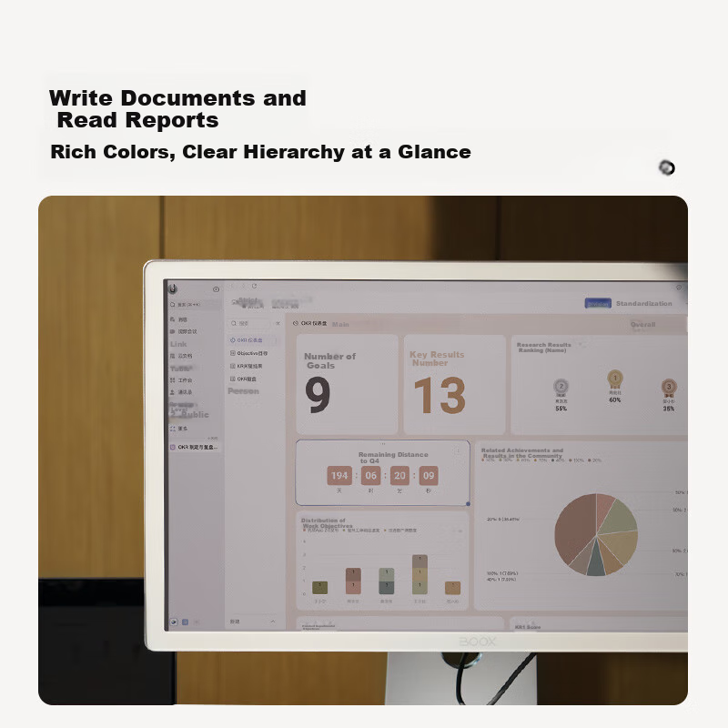The height and width of the screenshot is (728, 728).
Task: Focus the search box above OKR list
Action: [x=251, y=323]
